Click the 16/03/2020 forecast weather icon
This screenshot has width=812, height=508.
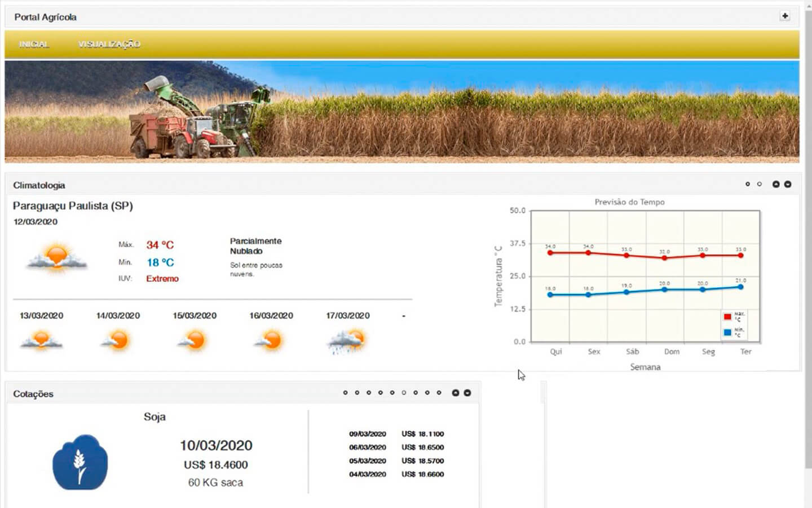(x=270, y=340)
